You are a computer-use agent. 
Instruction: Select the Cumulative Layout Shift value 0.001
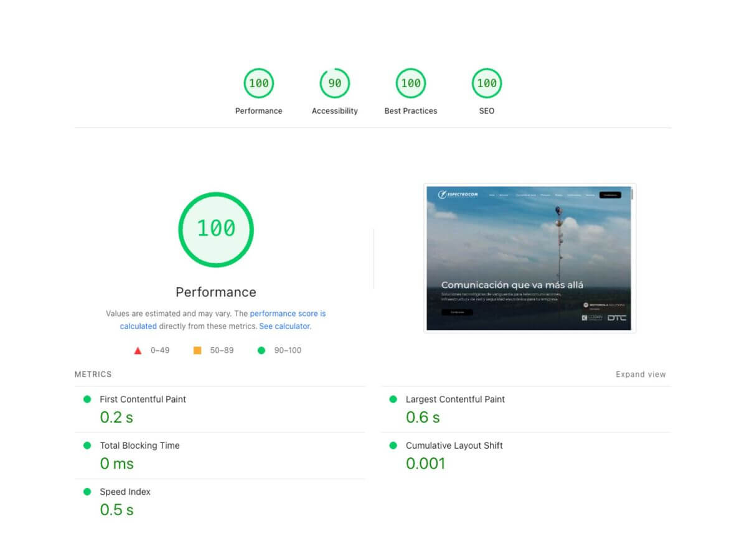point(425,464)
